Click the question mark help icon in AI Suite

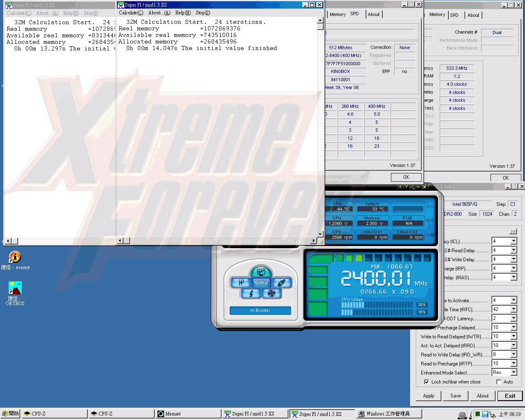tap(406, 187)
